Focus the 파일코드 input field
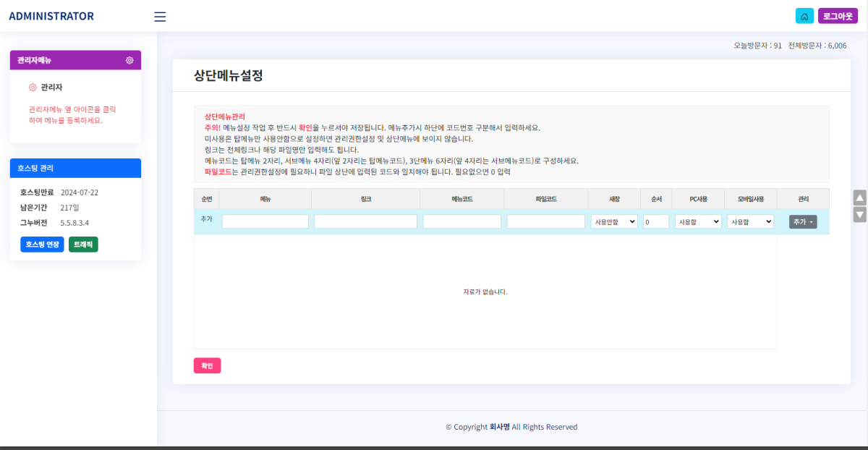Image resolution: width=868 pixels, height=450 pixels. click(x=545, y=221)
